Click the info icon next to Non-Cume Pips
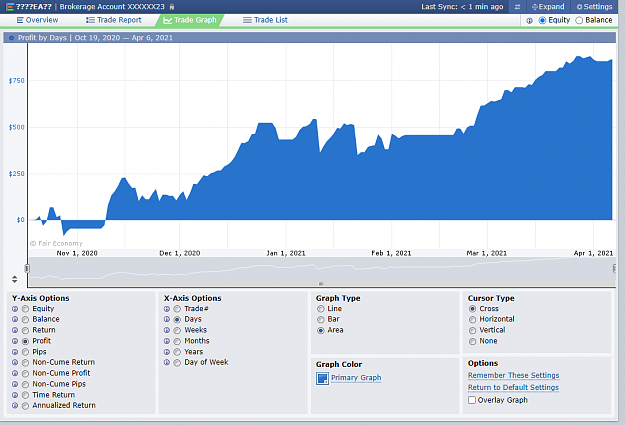The height and width of the screenshot is (425, 625). pyautogui.click(x=15, y=384)
